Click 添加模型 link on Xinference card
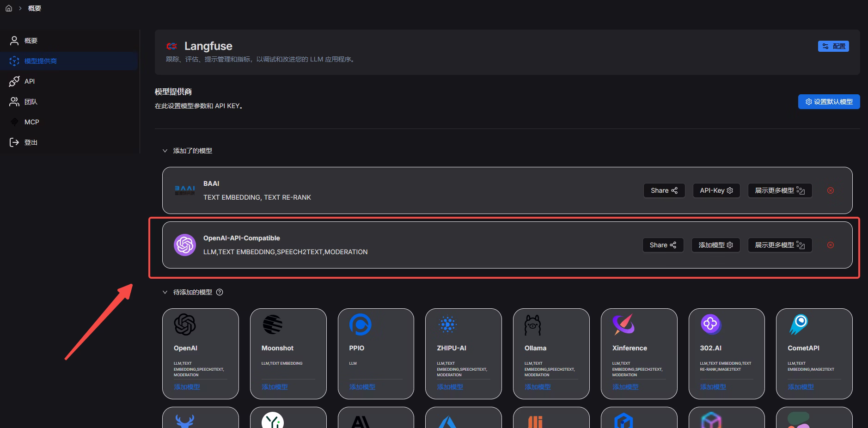This screenshot has height=428, width=868. coord(625,387)
